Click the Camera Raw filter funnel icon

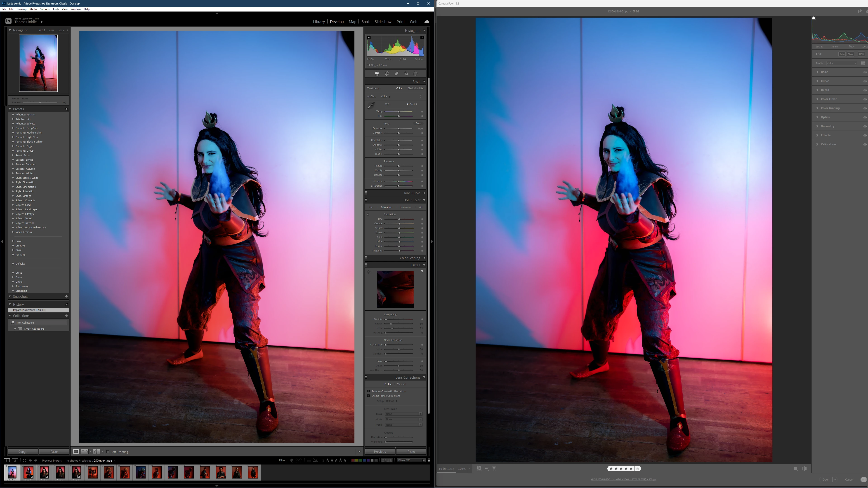click(494, 469)
